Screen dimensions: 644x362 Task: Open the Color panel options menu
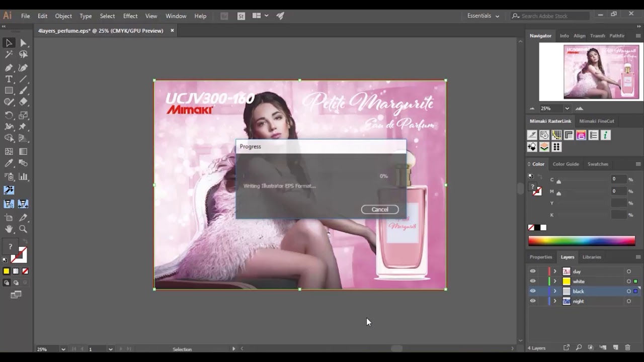(638, 164)
